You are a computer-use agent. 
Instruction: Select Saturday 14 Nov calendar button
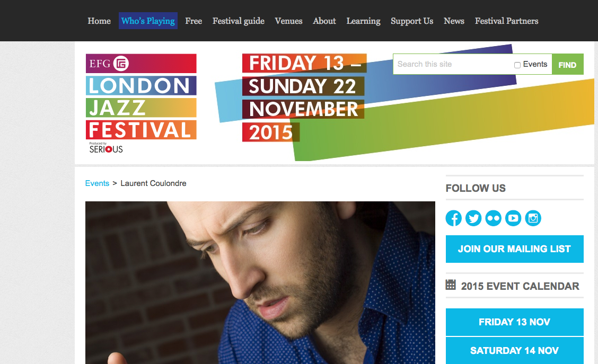coord(514,351)
